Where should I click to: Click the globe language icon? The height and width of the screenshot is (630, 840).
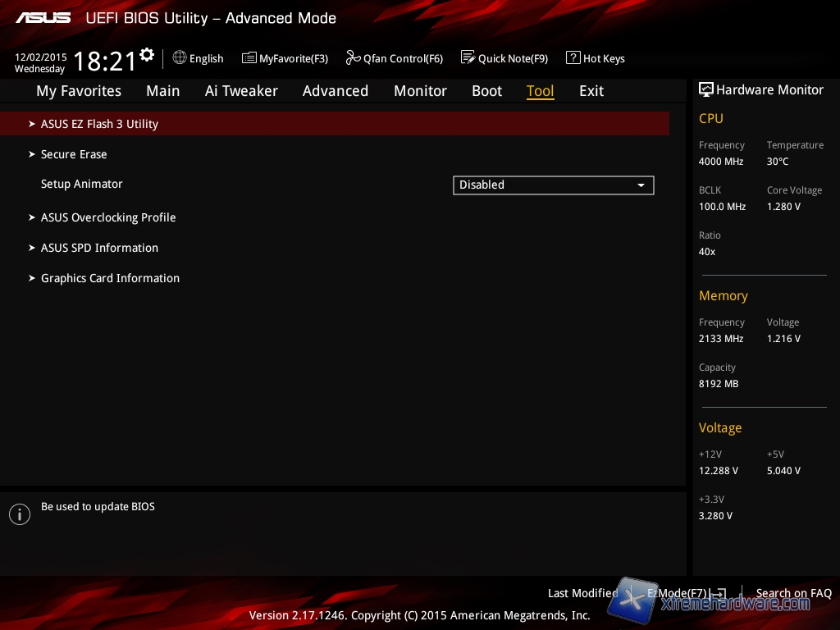(x=180, y=58)
